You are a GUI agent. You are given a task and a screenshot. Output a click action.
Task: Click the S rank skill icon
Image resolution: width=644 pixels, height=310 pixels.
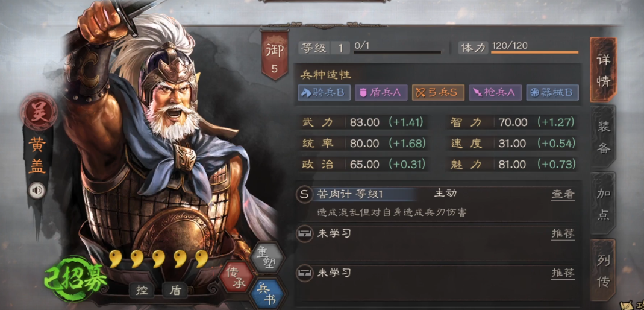point(304,194)
